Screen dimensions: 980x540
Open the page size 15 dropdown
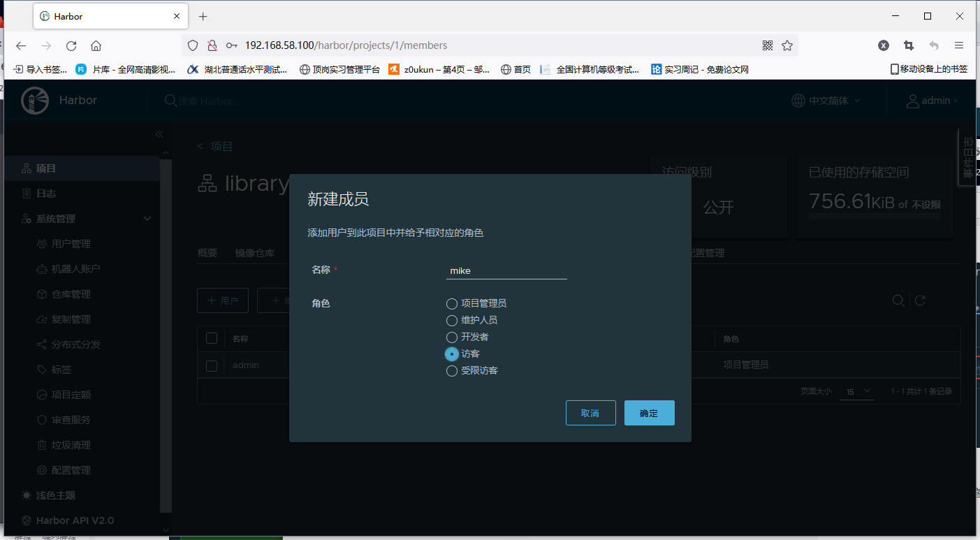coord(856,392)
